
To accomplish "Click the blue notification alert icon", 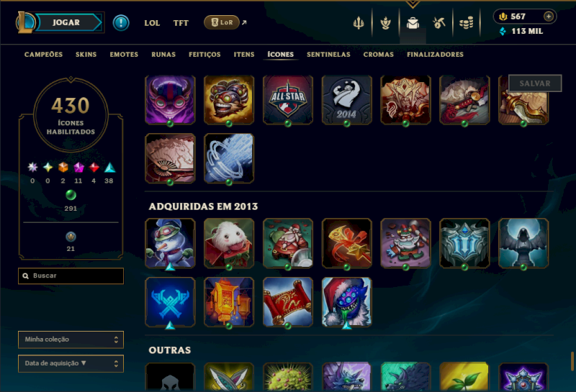I will point(121,23).
